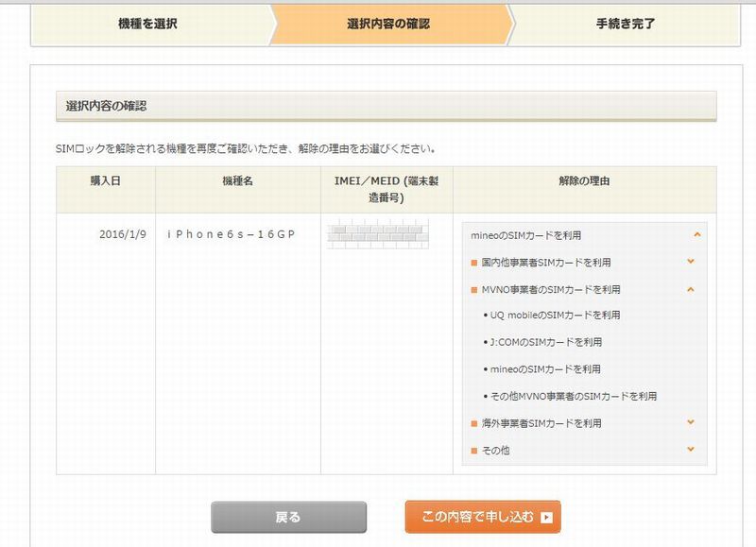This screenshot has height=547, width=756.
Task: Expand その他 reason using its chevron
Action: click(x=691, y=450)
